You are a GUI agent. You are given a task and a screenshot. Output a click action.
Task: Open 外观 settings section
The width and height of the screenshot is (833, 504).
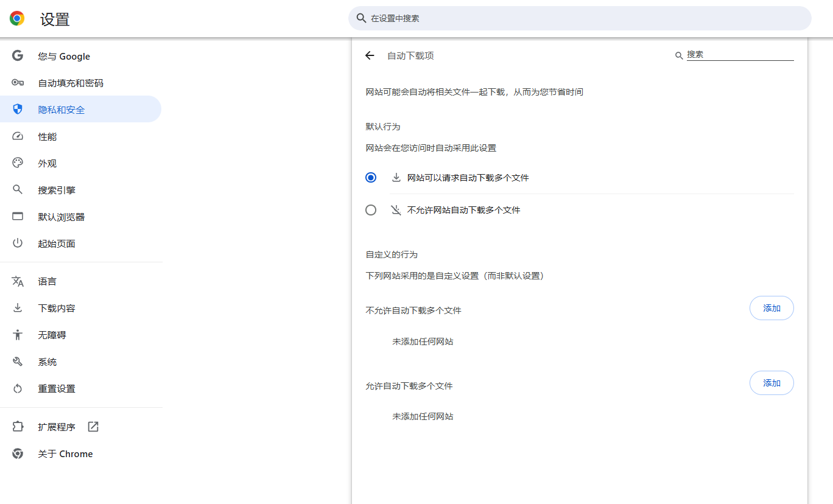(x=81, y=163)
